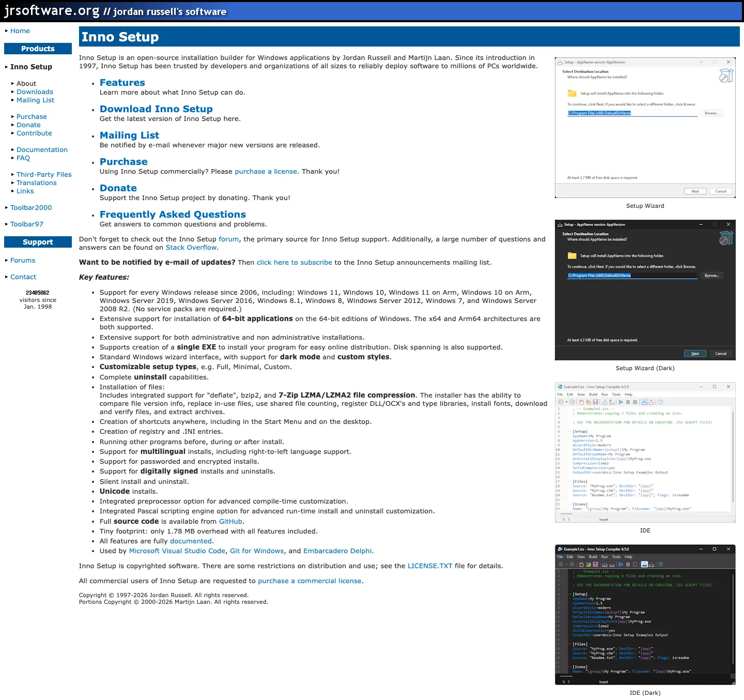Open the Purchase heading link

[x=123, y=162]
